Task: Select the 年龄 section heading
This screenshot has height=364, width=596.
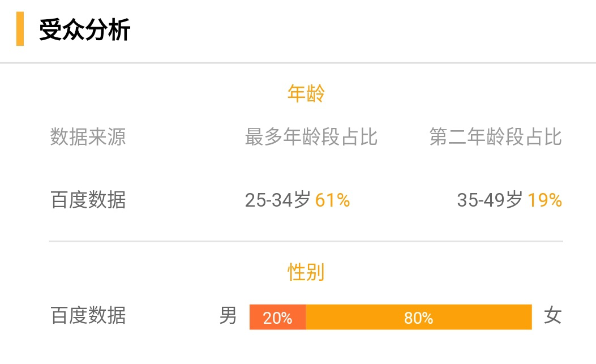Action: point(306,93)
